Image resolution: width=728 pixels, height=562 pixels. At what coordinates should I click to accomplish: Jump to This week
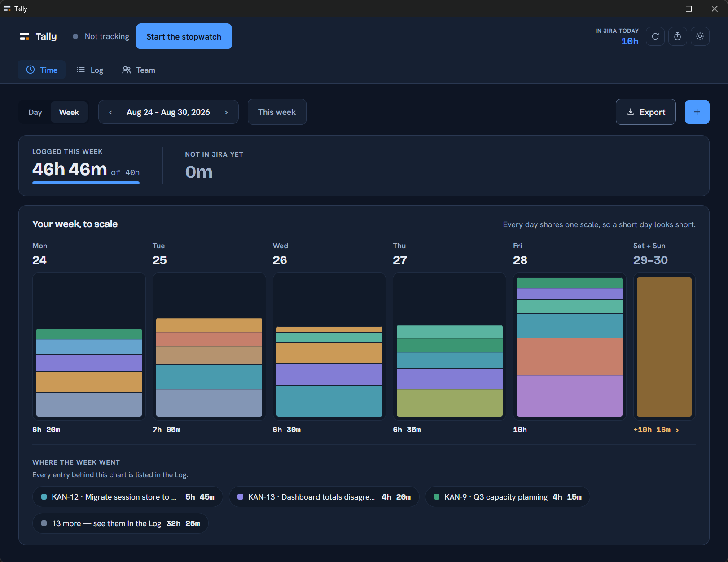click(277, 112)
